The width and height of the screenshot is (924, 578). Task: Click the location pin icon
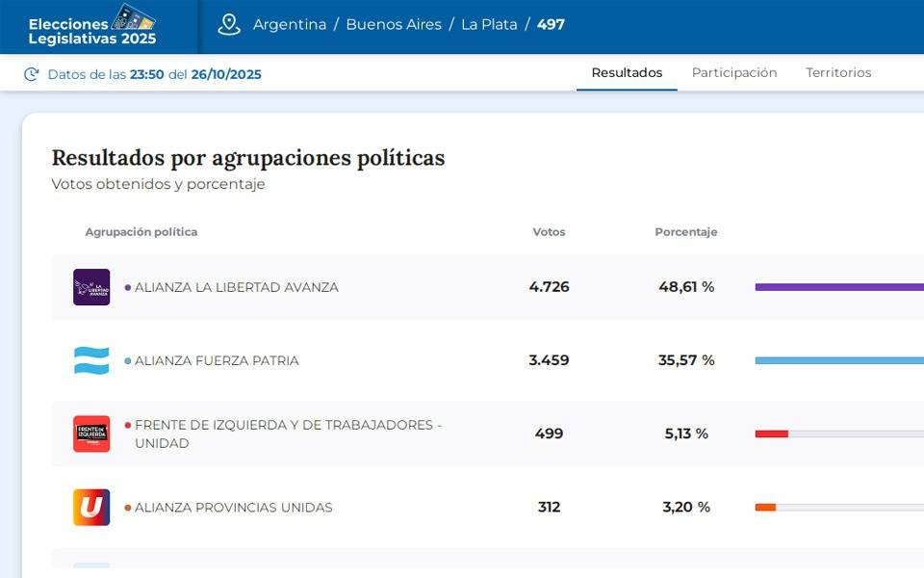tap(229, 25)
